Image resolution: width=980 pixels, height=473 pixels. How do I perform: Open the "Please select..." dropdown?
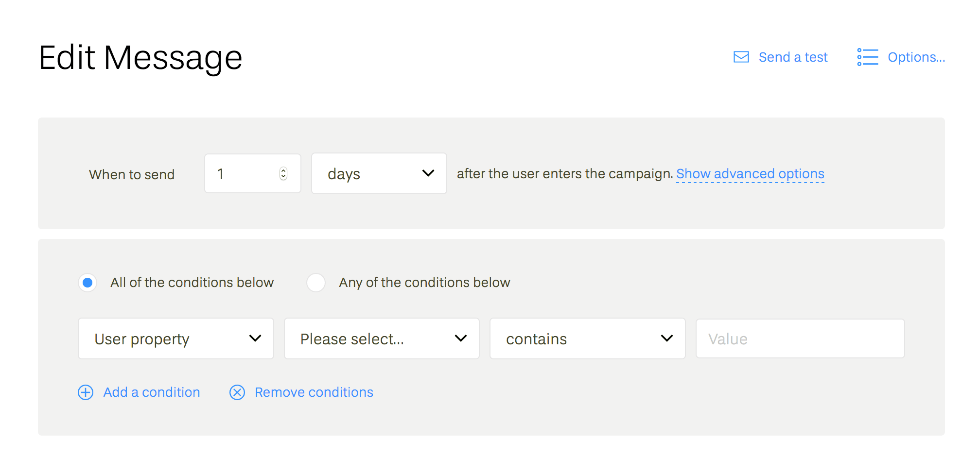point(382,339)
